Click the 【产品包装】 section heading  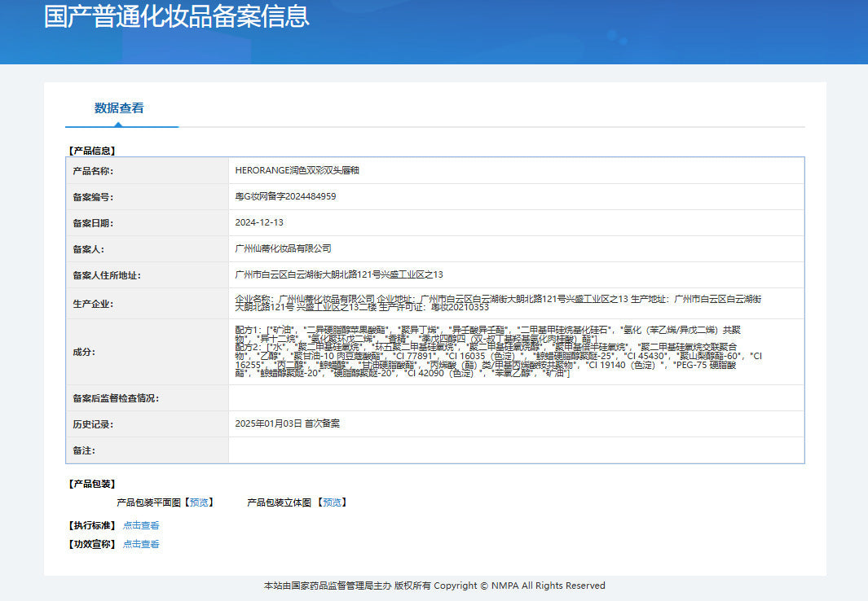point(92,484)
